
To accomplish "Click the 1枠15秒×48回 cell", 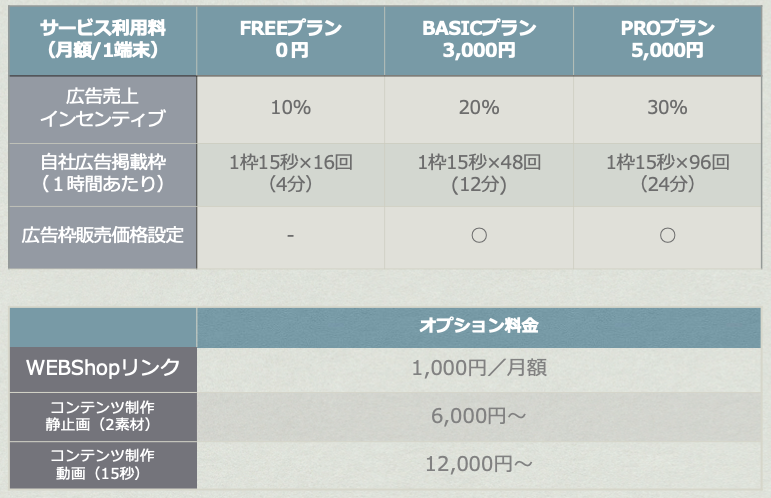I will tap(479, 172).
